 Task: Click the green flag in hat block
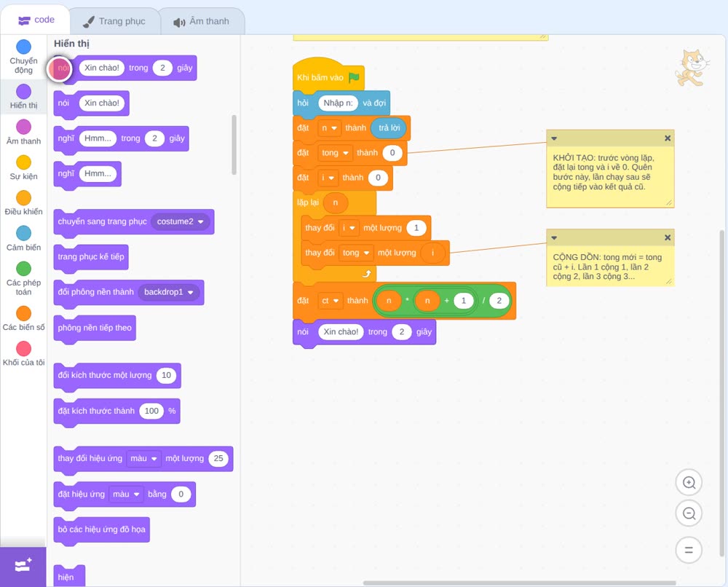[355, 77]
